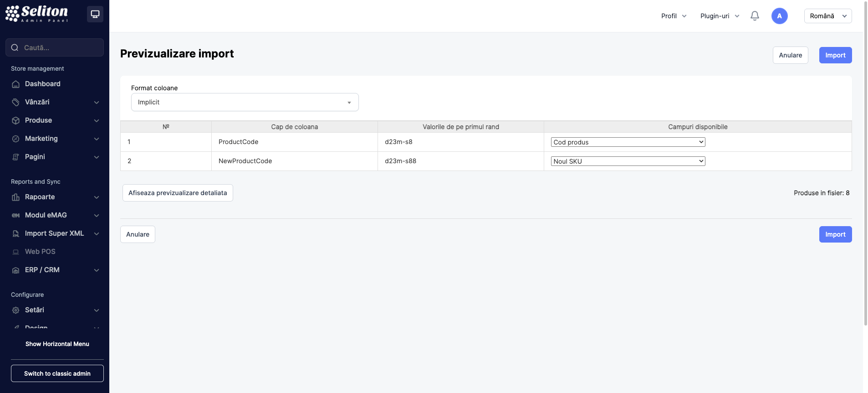Change language with the Română dropdown
Viewport: 868px width, 393px height.
[x=827, y=16]
